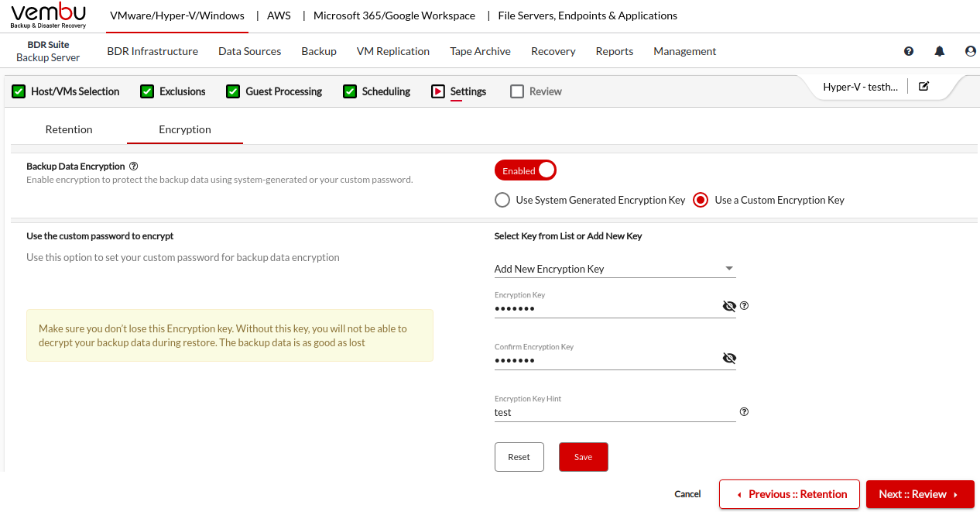Click the Vembu logo
Screen dimensions: 980x512
coord(48,15)
